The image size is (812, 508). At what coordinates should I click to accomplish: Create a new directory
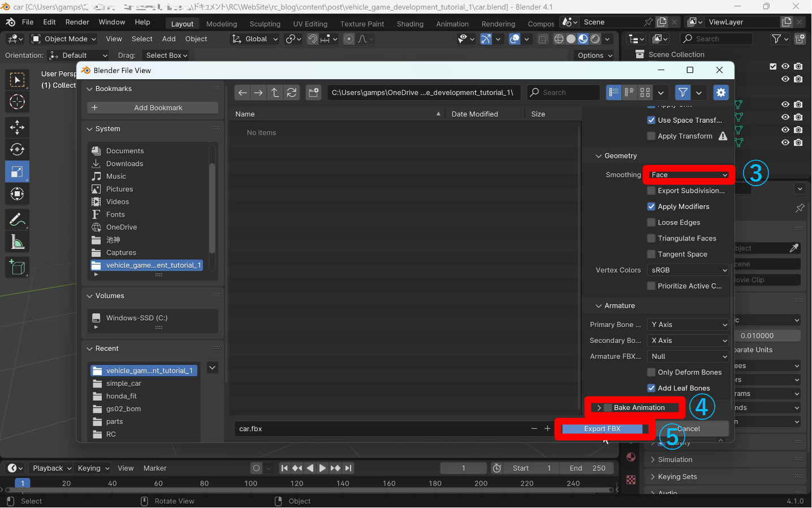coord(314,93)
